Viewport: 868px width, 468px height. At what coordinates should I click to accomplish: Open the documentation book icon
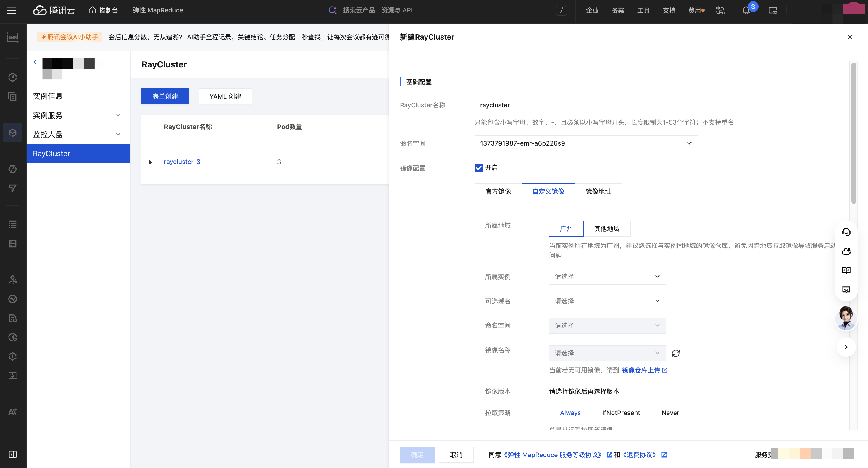[x=846, y=270]
